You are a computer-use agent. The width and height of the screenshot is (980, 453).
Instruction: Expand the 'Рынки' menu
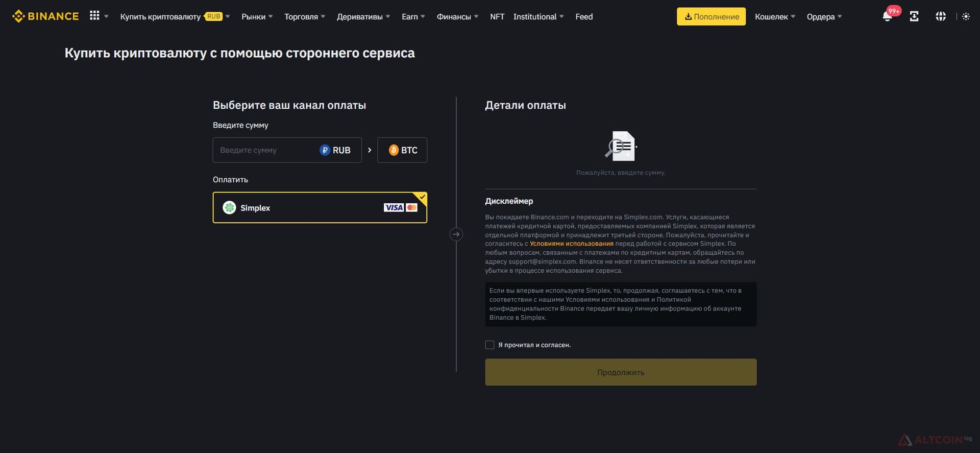click(x=257, y=16)
